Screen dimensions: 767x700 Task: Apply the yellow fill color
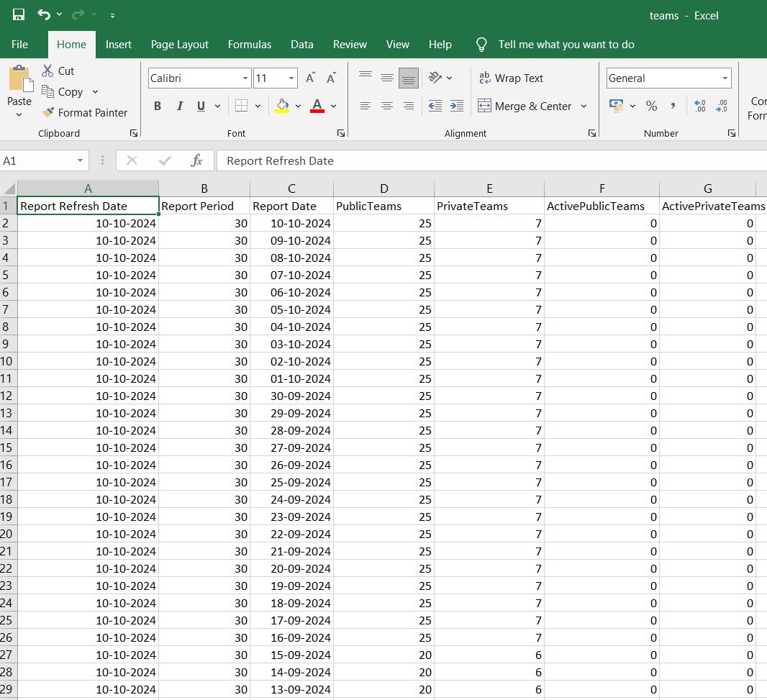283,106
